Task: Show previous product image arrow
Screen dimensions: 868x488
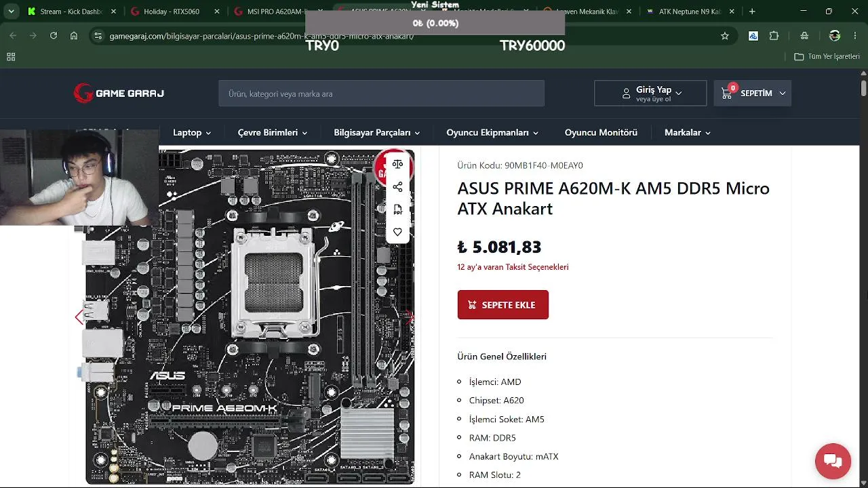Action: coord(79,317)
